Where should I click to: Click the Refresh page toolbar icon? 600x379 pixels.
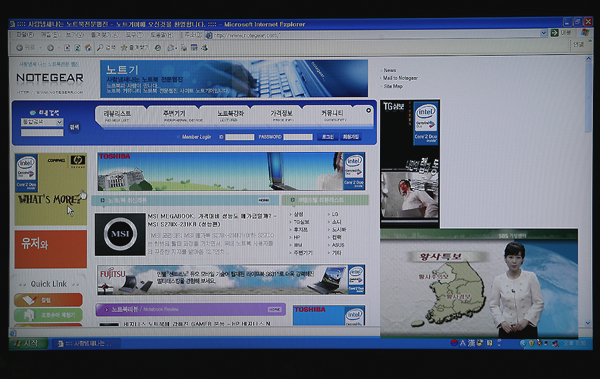click(x=78, y=48)
